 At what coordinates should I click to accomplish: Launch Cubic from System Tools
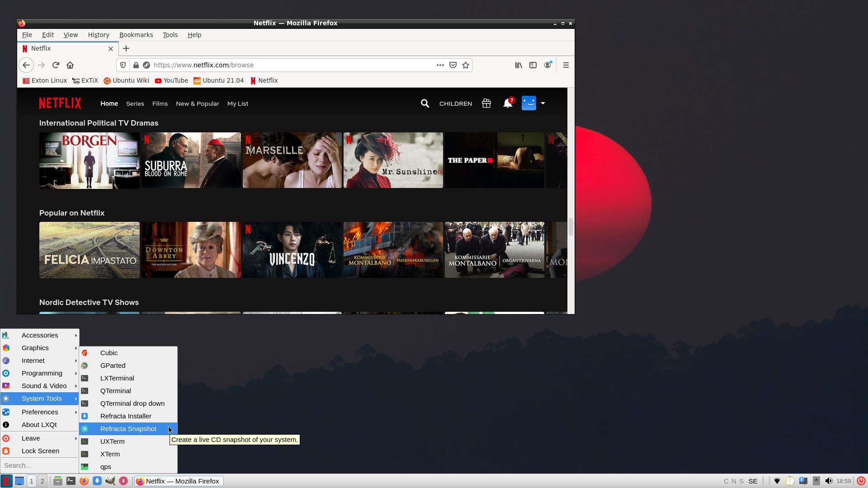(x=128, y=353)
